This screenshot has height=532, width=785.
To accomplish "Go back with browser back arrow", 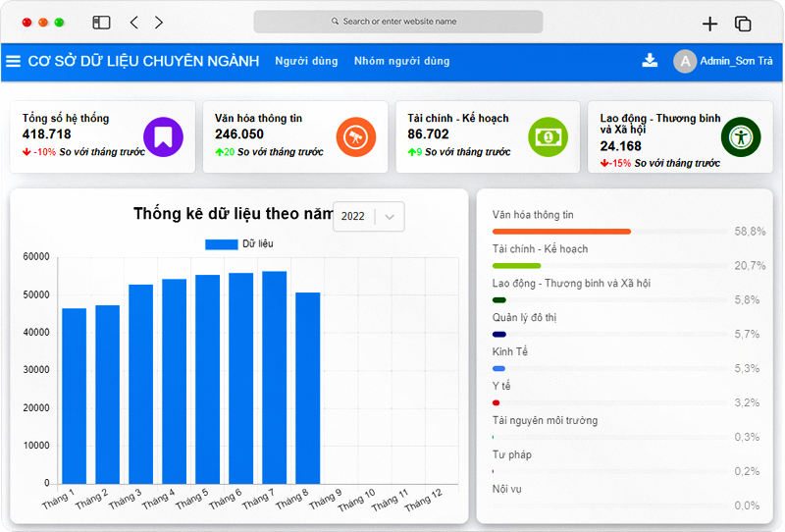I will click(133, 22).
